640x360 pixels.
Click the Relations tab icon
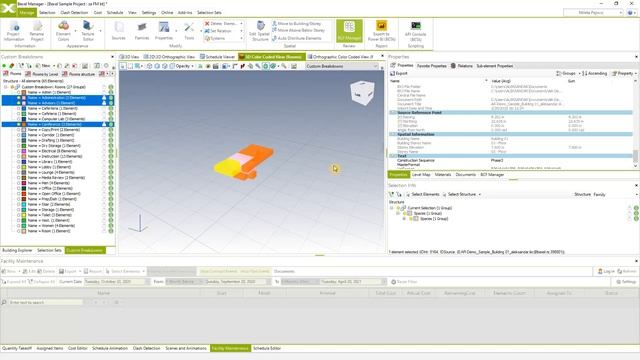[453, 66]
